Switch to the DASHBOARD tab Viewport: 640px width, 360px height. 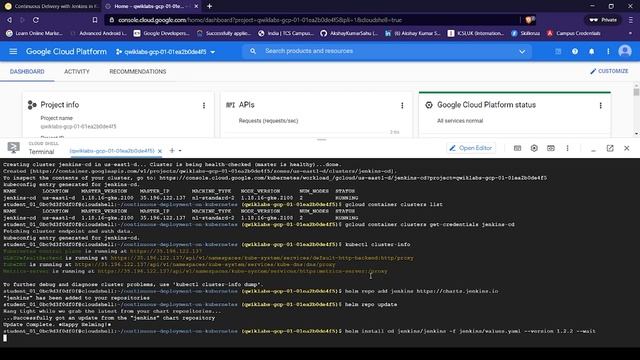pyautogui.click(x=27, y=71)
